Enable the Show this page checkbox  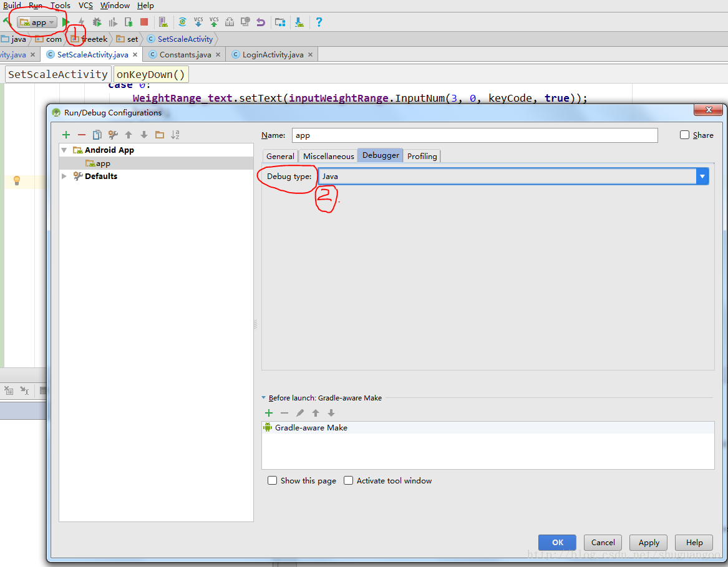tap(272, 480)
